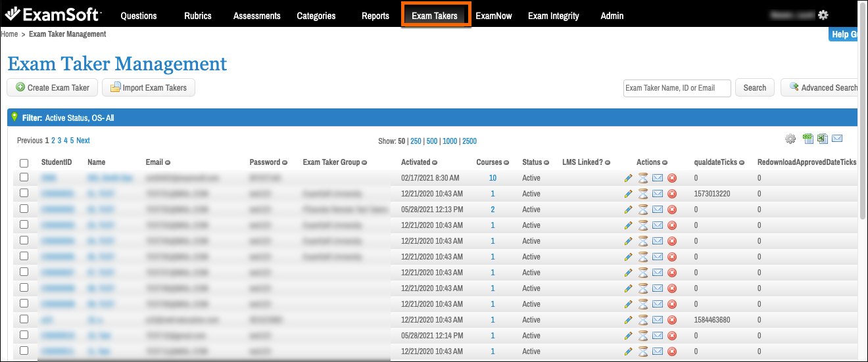Delete exam taker in the 1584463680 row

[672, 320]
